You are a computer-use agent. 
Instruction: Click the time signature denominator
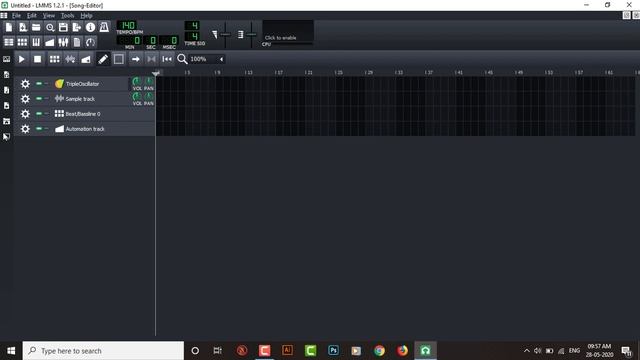point(193,36)
